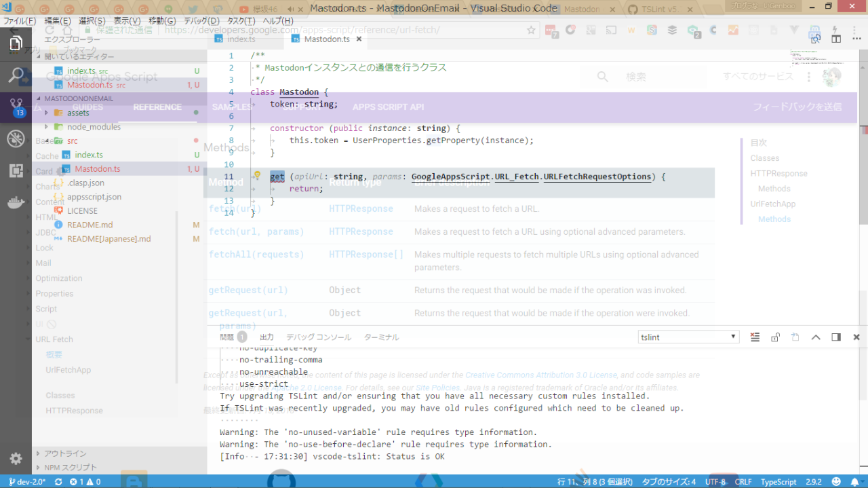Click the lightbulb quick fix icon on line 11

(x=257, y=176)
